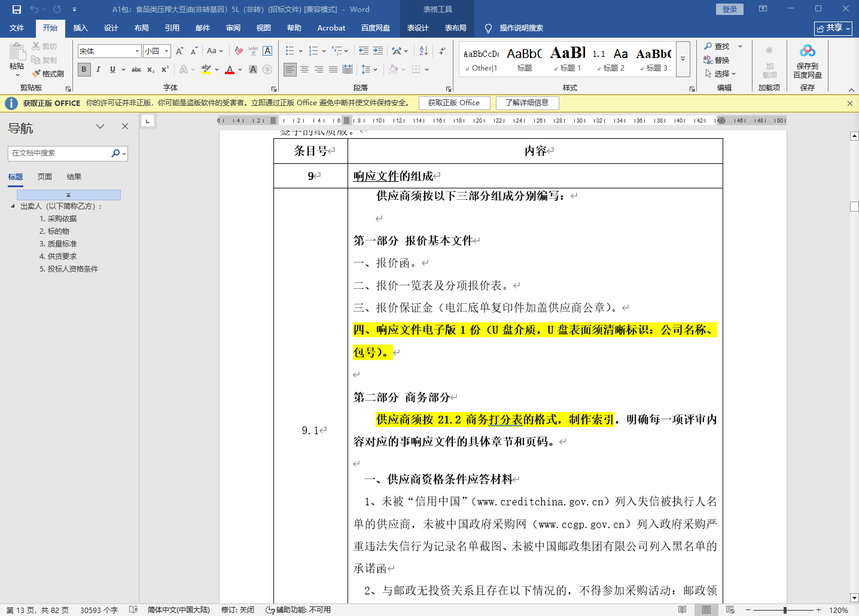Screen dimensions: 859x616
Task: Apply strikethrough formatting with abc button
Action: (136, 69)
